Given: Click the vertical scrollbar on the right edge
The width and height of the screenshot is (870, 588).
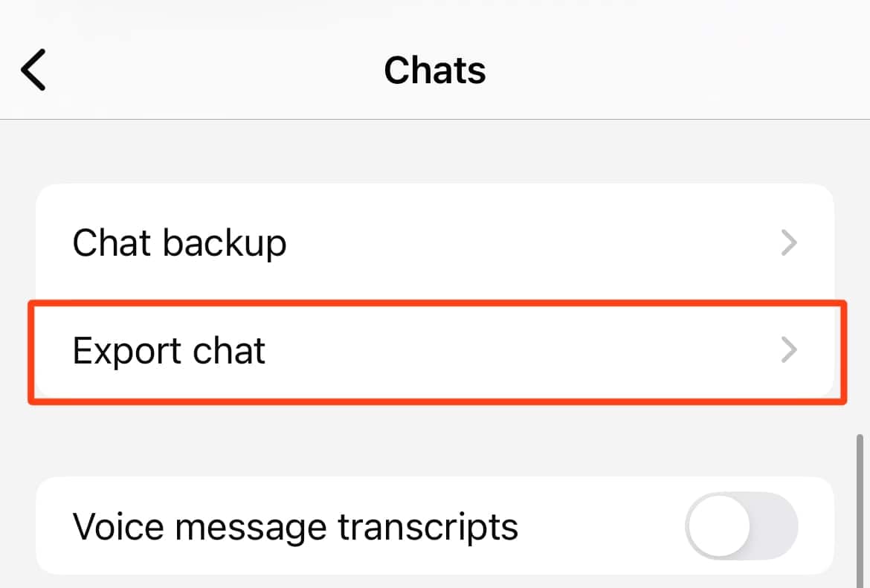Looking at the screenshot, I should click(x=861, y=505).
